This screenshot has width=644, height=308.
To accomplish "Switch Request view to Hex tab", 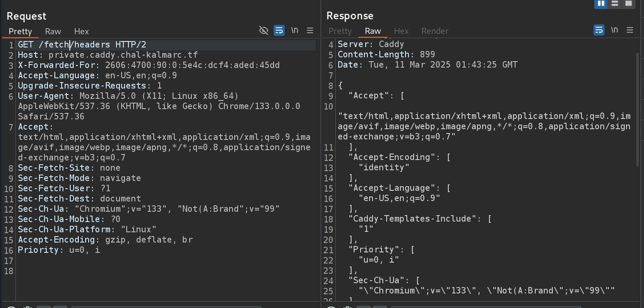I will (x=81, y=31).
